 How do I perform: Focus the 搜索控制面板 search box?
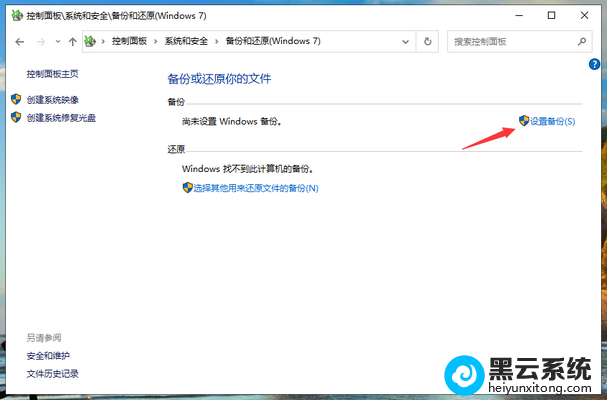click(508, 42)
